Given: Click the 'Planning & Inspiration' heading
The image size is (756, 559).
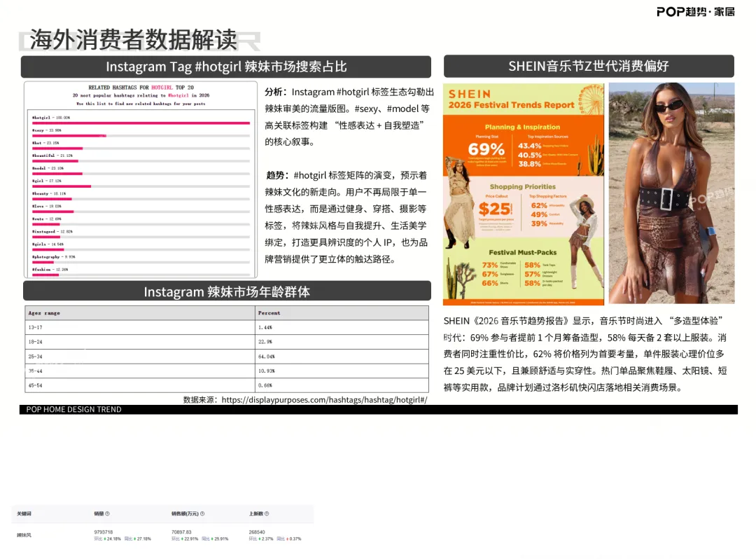Looking at the screenshot, I should (x=522, y=127).
